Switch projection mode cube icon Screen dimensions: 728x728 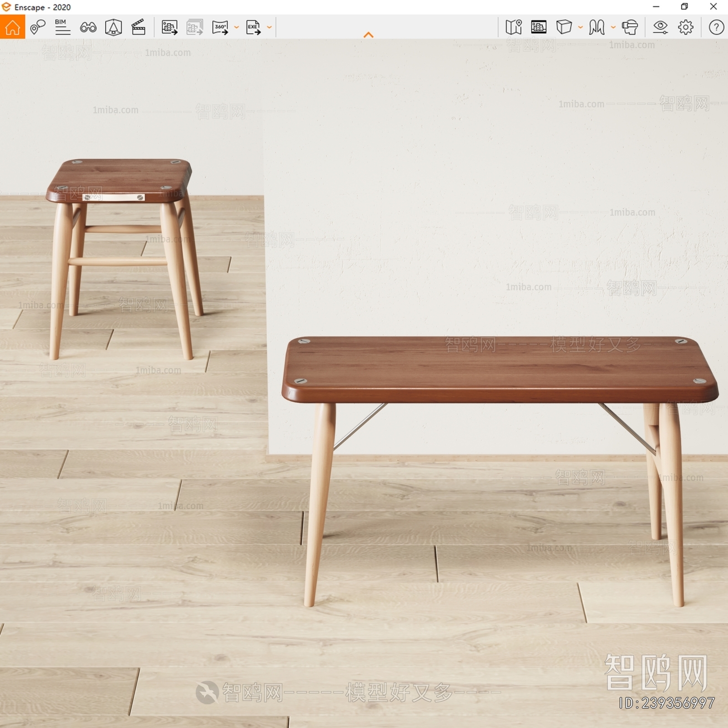(564, 27)
